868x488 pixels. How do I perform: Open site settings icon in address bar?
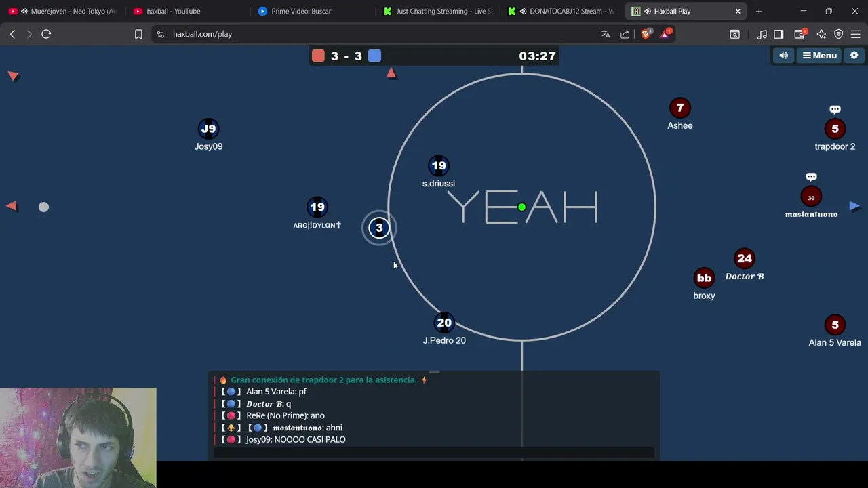pyautogui.click(x=160, y=34)
